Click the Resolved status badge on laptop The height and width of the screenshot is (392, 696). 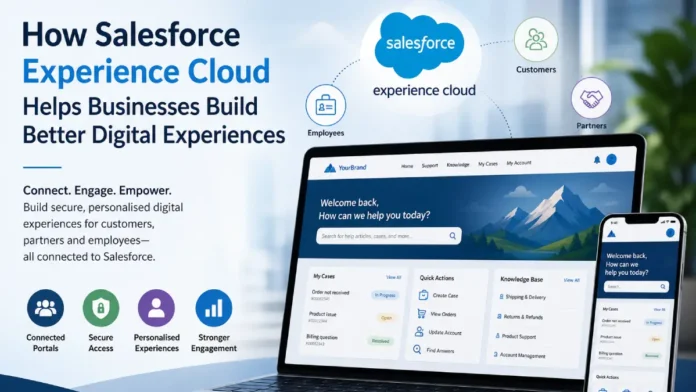point(380,341)
